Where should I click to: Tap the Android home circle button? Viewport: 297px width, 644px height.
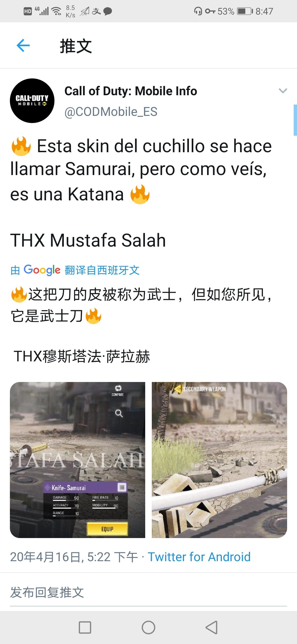148,627
